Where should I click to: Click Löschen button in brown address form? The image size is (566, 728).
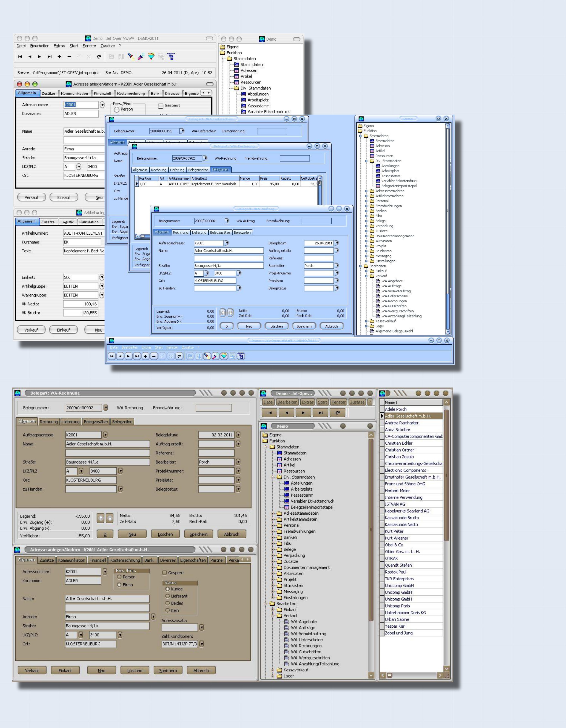[135, 670]
